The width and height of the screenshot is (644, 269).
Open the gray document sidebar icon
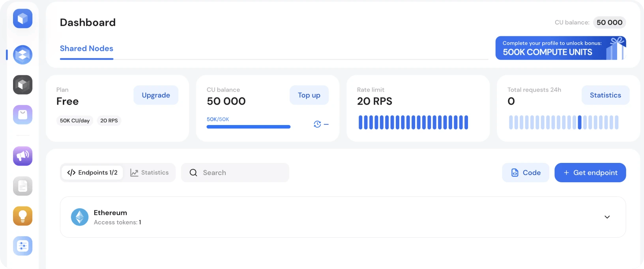(x=22, y=186)
